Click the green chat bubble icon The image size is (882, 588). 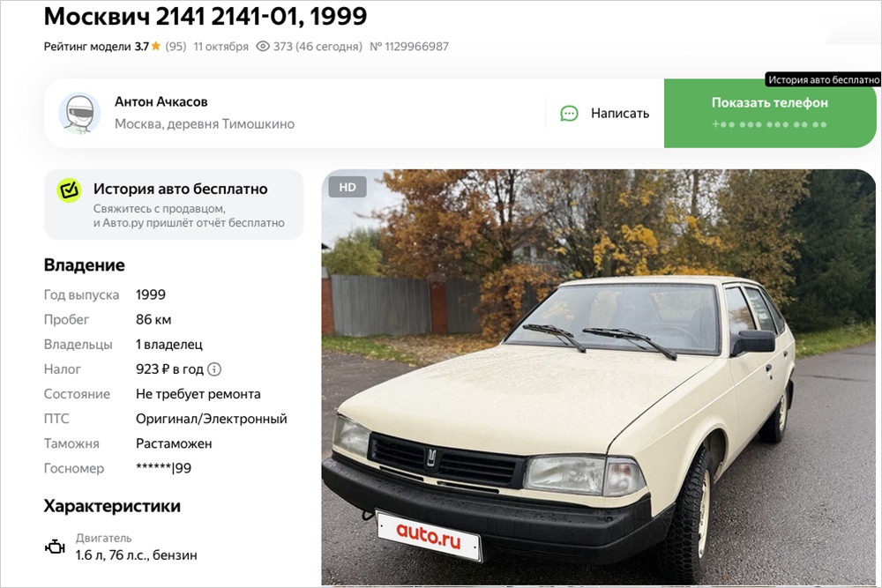coord(569,114)
